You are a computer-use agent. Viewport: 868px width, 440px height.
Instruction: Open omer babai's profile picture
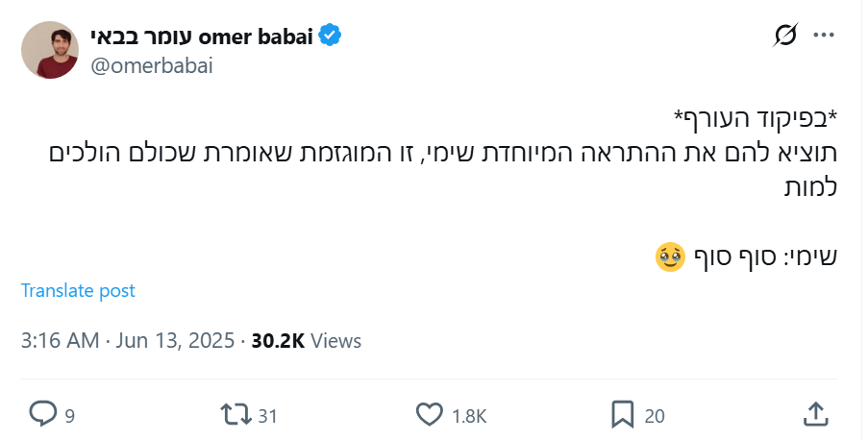49,50
